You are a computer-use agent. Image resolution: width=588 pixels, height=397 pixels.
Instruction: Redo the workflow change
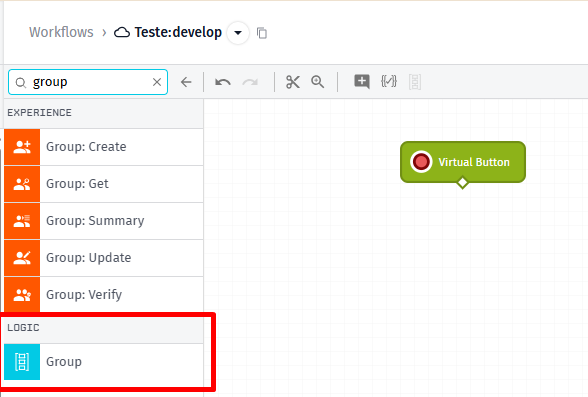tap(250, 82)
